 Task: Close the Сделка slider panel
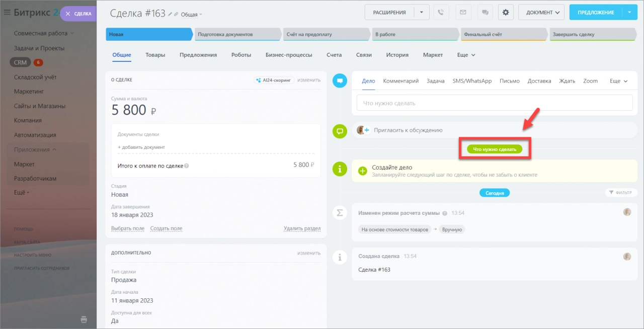click(68, 14)
